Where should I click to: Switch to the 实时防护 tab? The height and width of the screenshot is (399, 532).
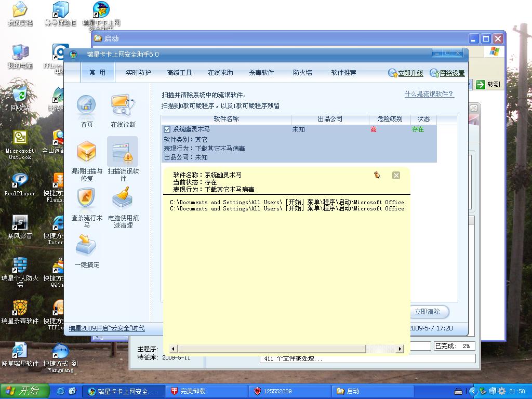pyautogui.click(x=138, y=73)
